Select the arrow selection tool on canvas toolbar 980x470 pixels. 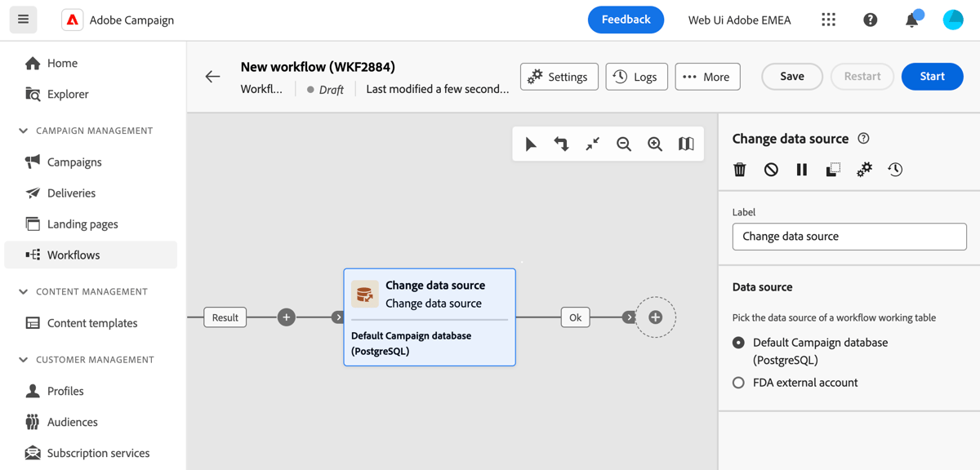pyautogui.click(x=531, y=144)
